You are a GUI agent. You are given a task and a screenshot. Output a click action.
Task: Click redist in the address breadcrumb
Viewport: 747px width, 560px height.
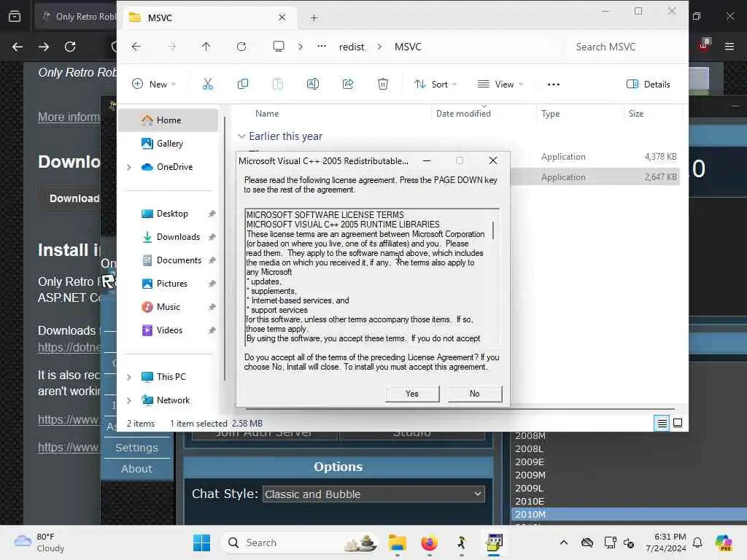[x=352, y=47]
